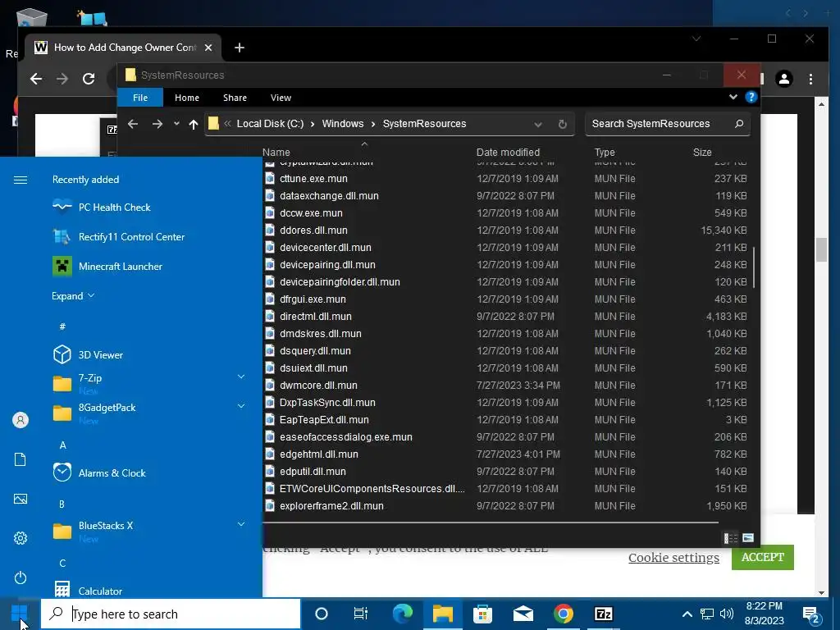Open Settings gear in Start sidebar
840x630 pixels.
tap(21, 538)
